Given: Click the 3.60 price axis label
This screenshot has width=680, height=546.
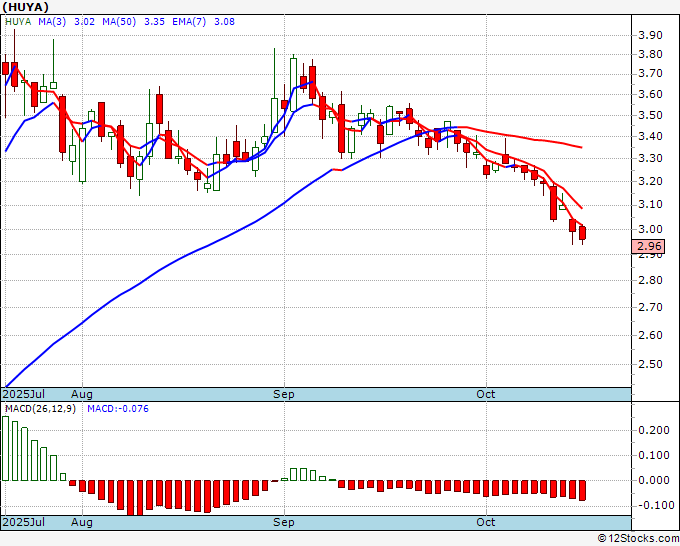Looking at the screenshot, I should pyautogui.click(x=650, y=94).
